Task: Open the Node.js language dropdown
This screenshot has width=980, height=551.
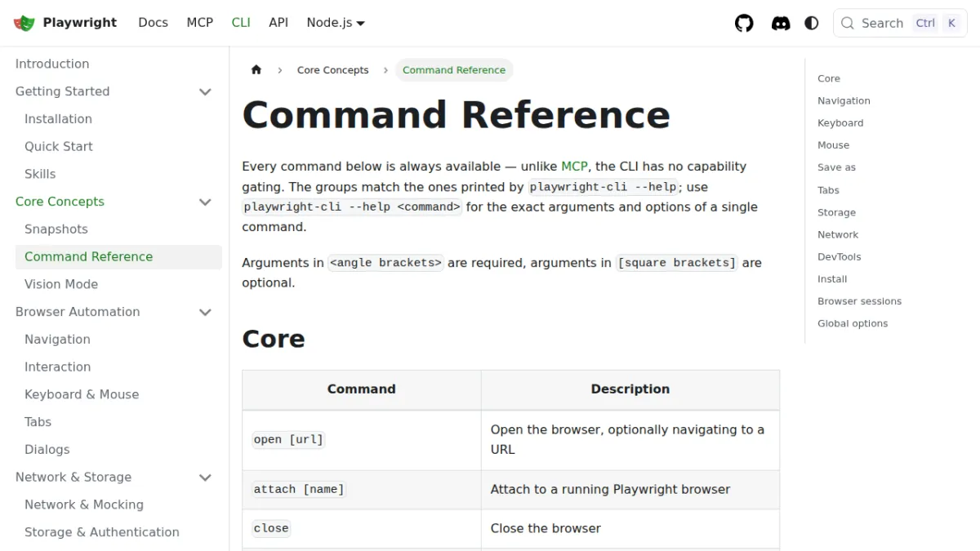Action: (336, 23)
